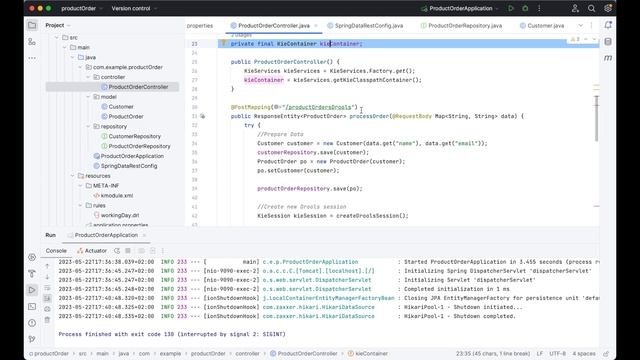The image size is (640, 360).
Task: Select the Actuator tab in Run window
Action: (x=92, y=251)
